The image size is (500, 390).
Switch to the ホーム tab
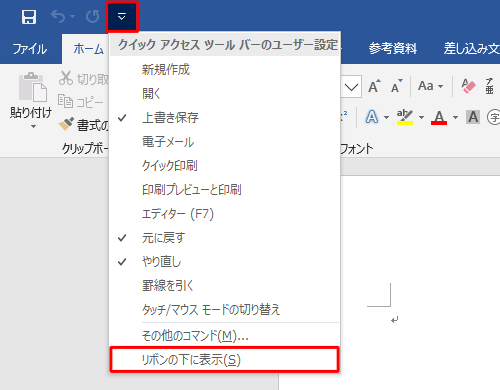pyautogui.click(x=88, y=49)
